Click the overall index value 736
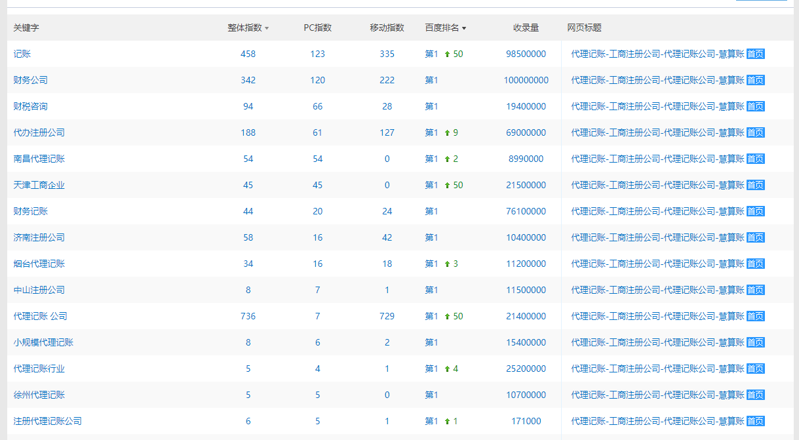 click(x=248, y=316)
